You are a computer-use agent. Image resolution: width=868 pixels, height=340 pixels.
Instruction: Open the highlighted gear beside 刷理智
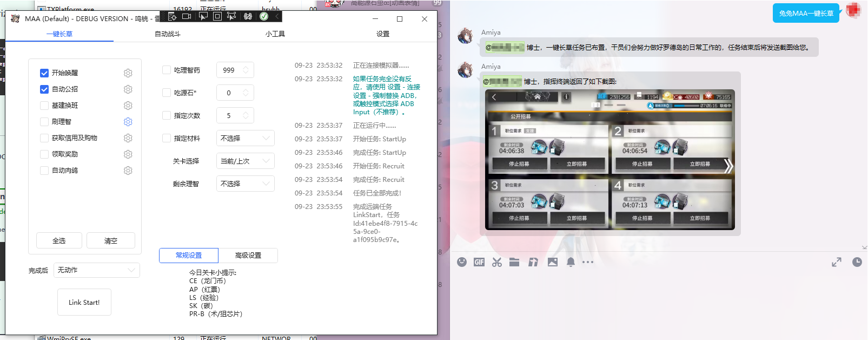pyautogui.click(x=128, y=122)
